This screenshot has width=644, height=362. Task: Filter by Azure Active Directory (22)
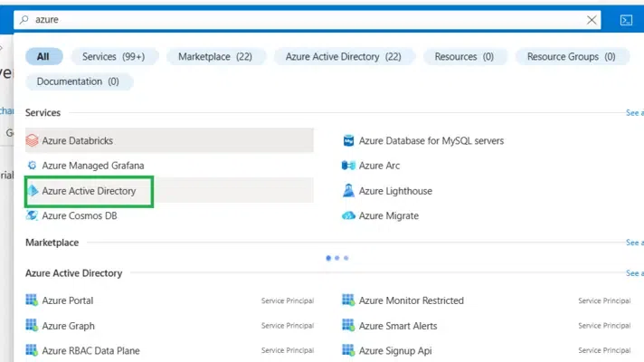coord(344,57)
